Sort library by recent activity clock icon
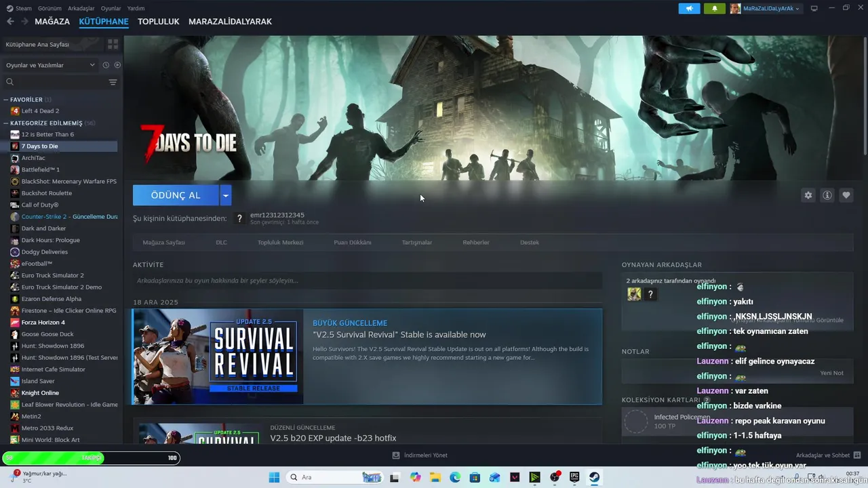This screenshot has width=868, height=488. coord(106,65)
